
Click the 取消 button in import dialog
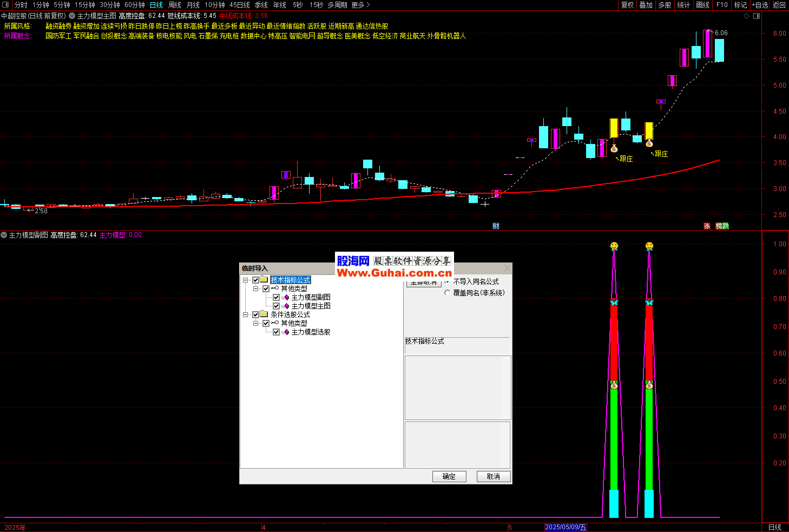(494, 476)
